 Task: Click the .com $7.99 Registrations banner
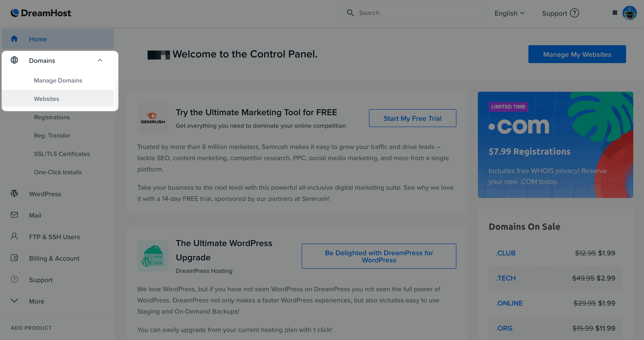[555, 145]
